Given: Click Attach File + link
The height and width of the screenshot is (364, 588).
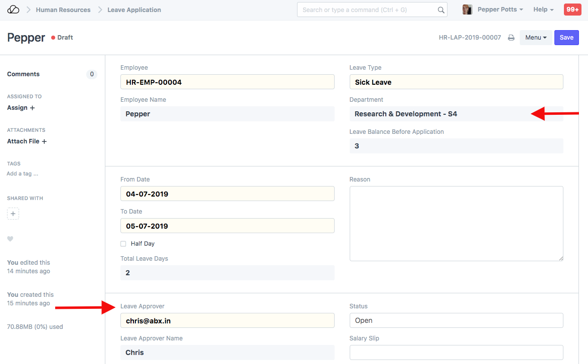Looking at the screenshot, I should click(27, 141).
